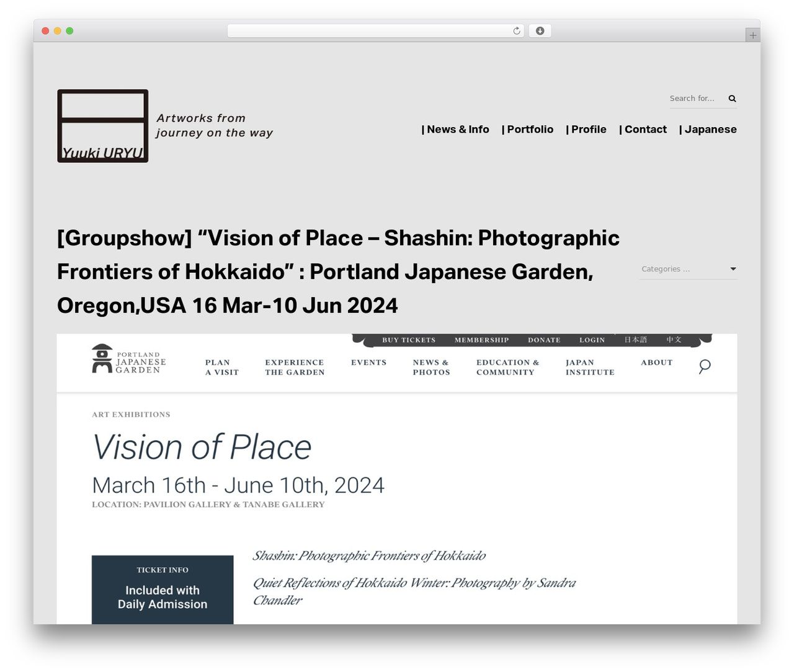
Task: Open Quiet Reflections of Hokkaido Winter link
Action: [x=414, y=591]
